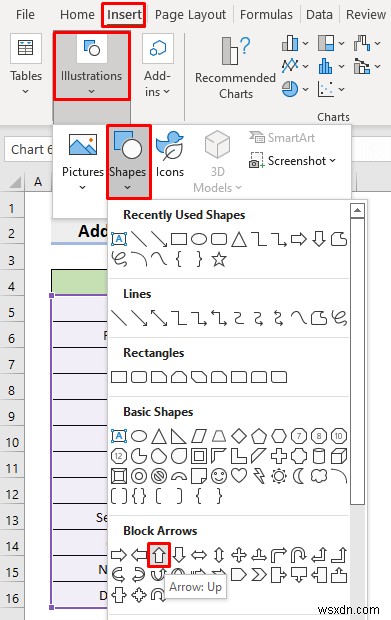
Task: Select Arrow: Left-Right in Block Arrows
Action: (199, 555)
